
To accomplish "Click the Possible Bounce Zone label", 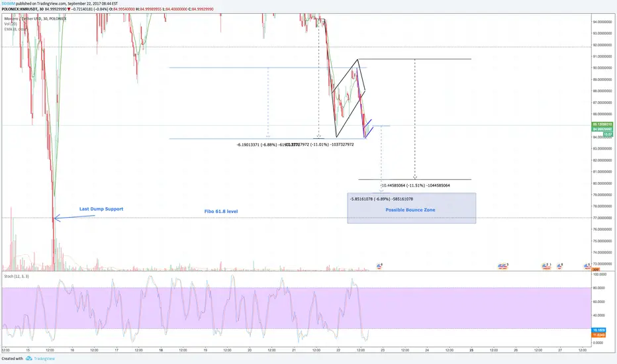I will coord(410,210).
